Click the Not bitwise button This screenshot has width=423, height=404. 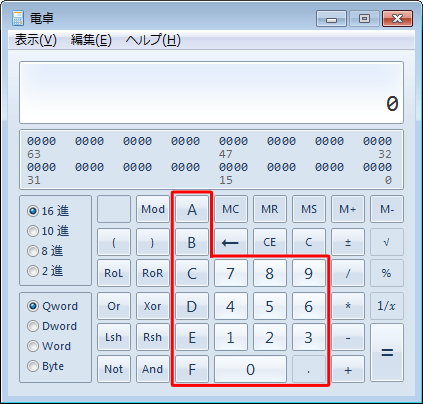pos(114,369)
